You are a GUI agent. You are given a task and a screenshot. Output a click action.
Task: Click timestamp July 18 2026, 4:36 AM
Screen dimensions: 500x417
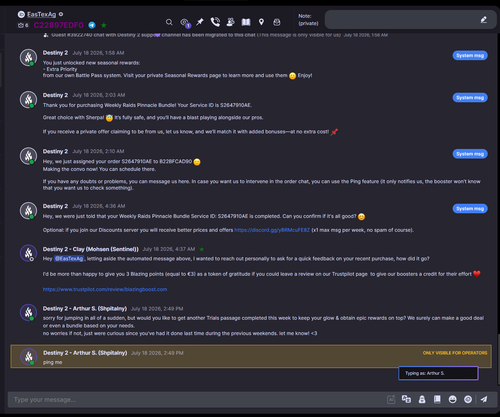[x=99, y=206]
